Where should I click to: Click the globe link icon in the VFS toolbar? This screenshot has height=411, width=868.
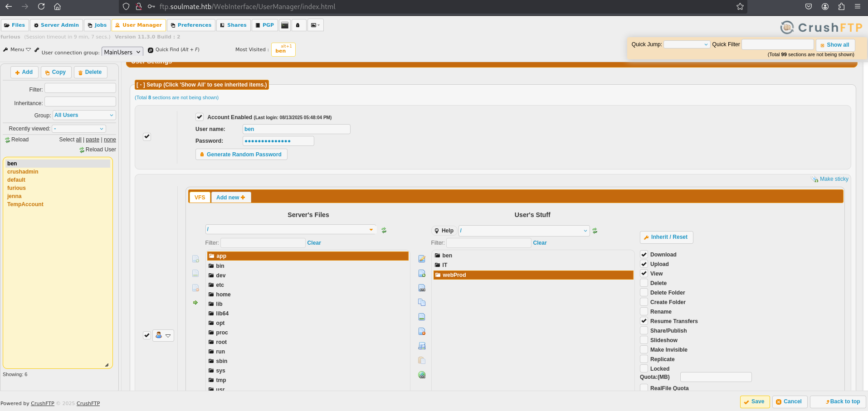pos(422,375)
